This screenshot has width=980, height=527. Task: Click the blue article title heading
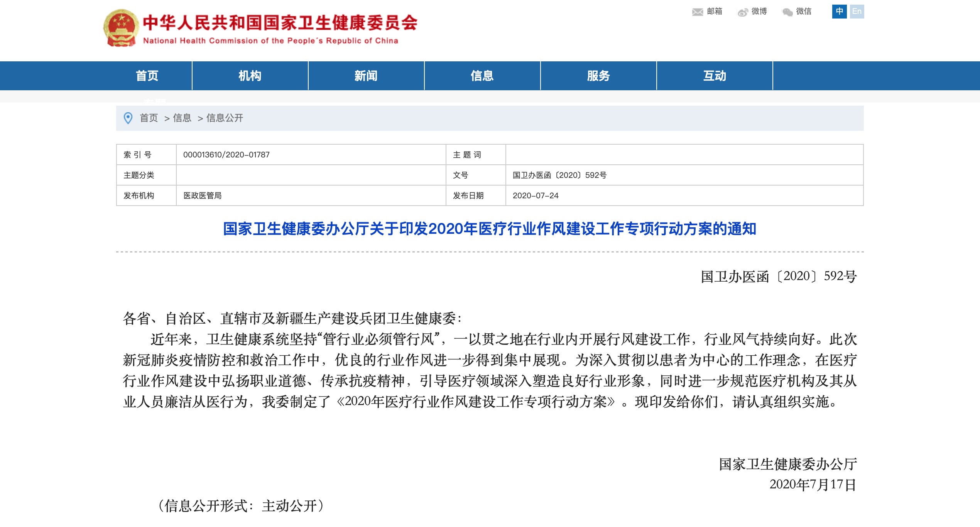click(x=490, y=229)
